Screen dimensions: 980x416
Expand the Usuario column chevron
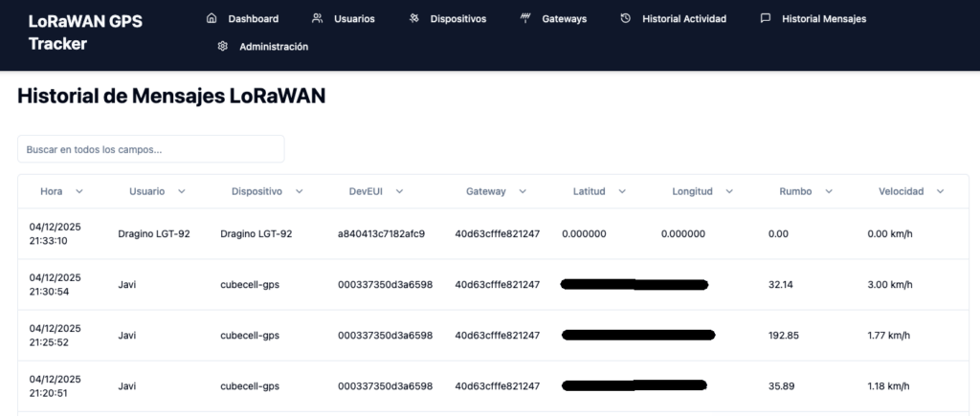pos(181,191)
